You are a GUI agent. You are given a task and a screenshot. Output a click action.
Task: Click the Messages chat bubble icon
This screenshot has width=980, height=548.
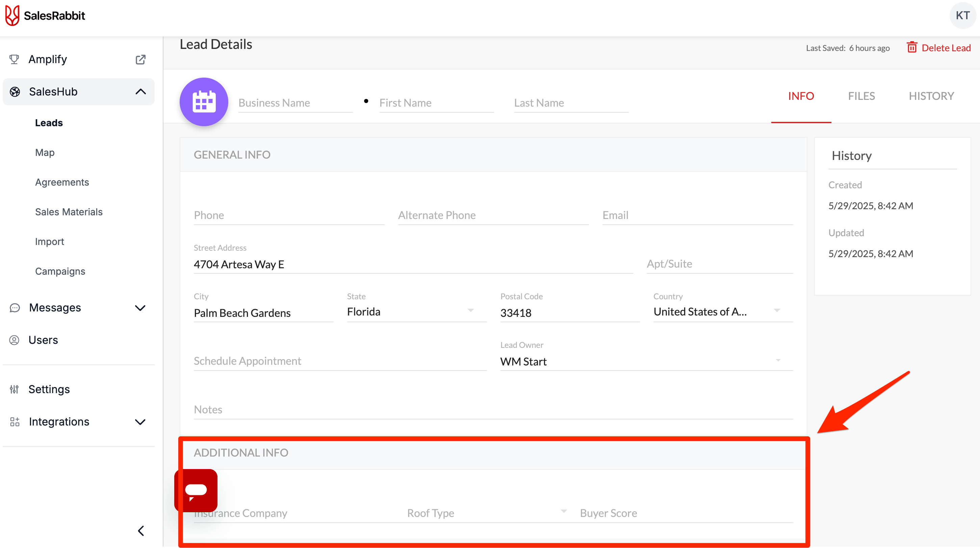click(15, 307)
